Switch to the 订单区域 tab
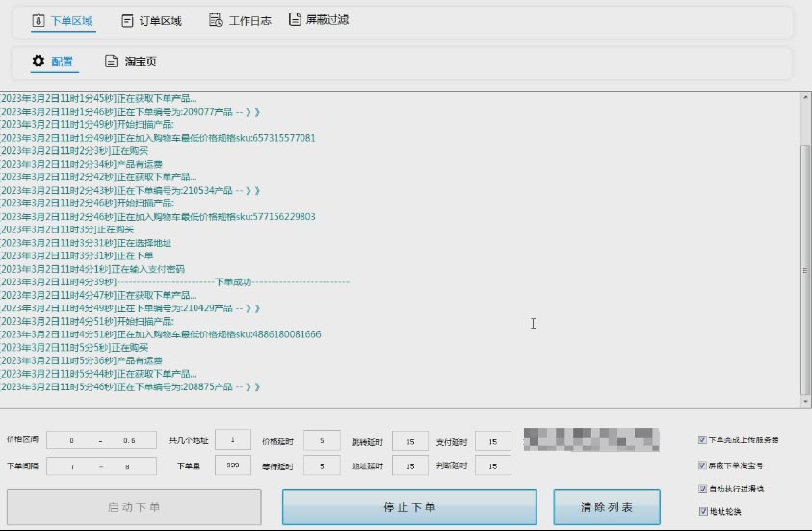 tap(152, 21)
